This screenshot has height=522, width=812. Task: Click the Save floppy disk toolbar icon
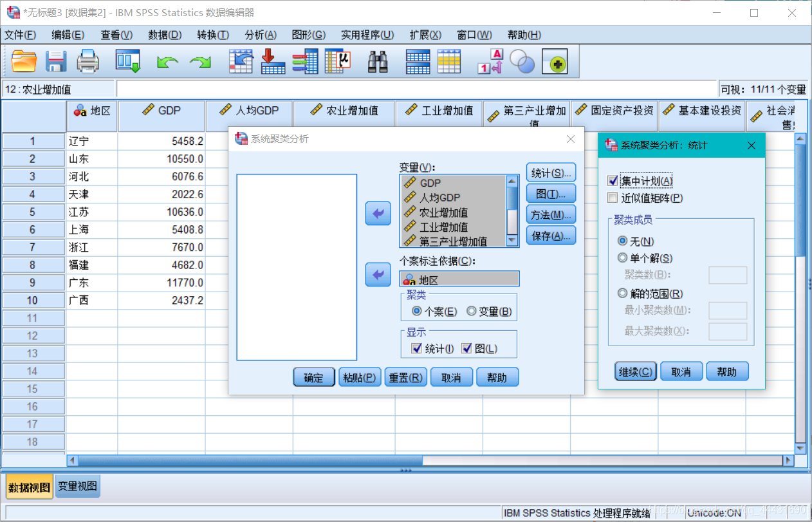pyautogui.click(x=57, y=62)
